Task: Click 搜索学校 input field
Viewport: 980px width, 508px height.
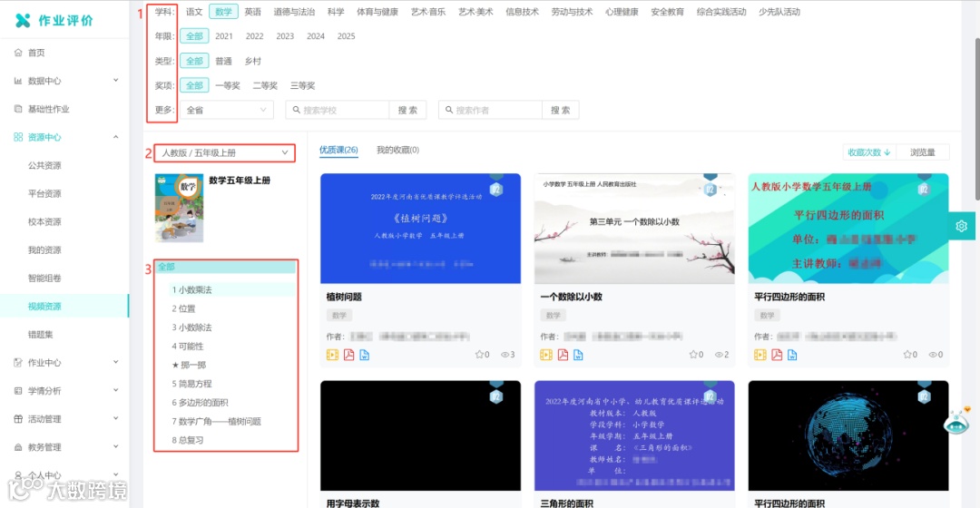Action: click(338, 110)
